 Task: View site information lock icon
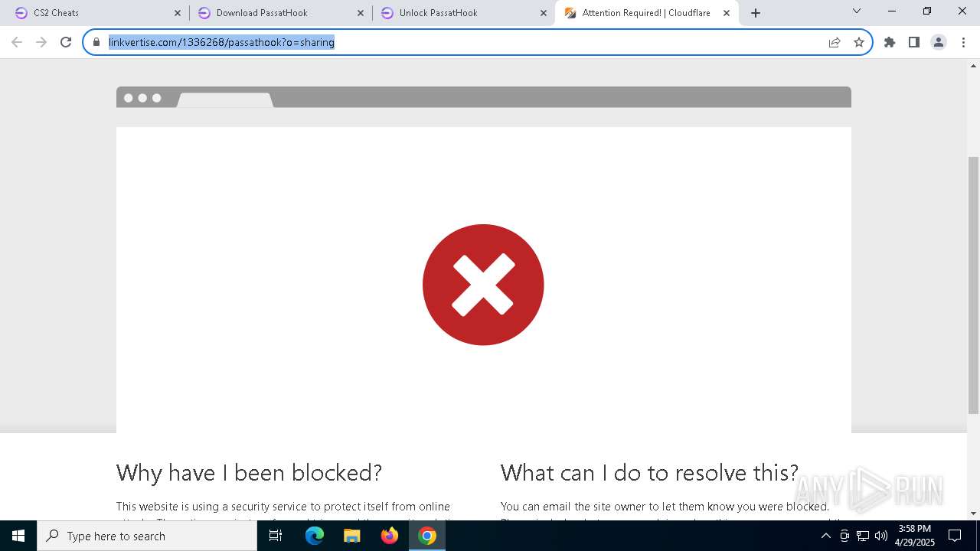(96, 42)
